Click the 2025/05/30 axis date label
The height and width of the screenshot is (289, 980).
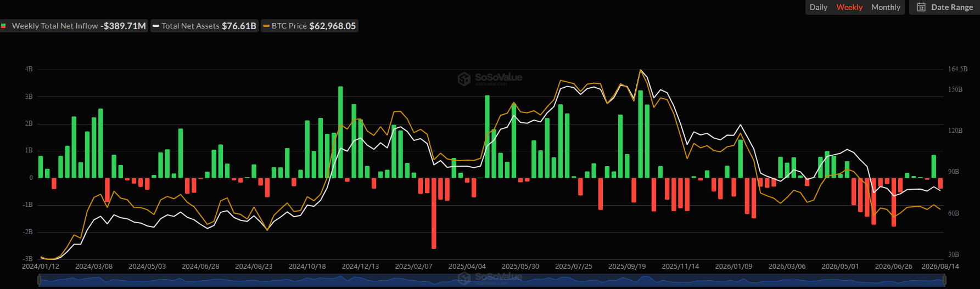520,267
